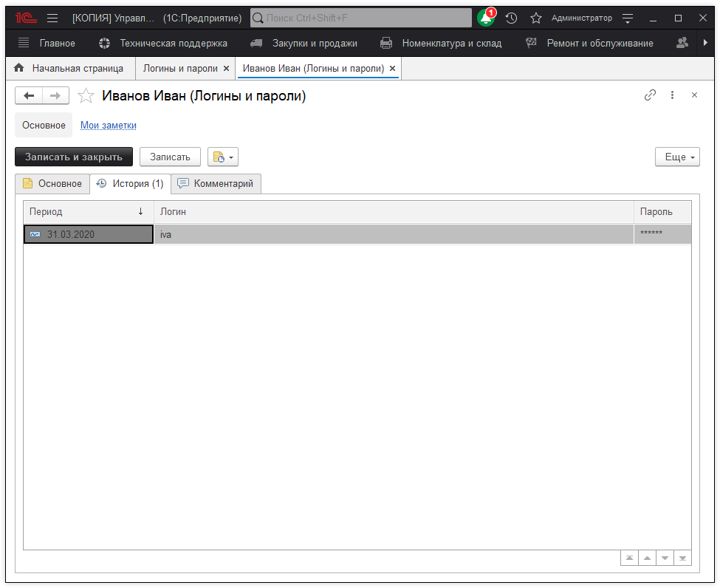This screenshot has height=588, width=720.
Task: Switch to the Основное tab with folder icon
Action: [x=52, y=183]
